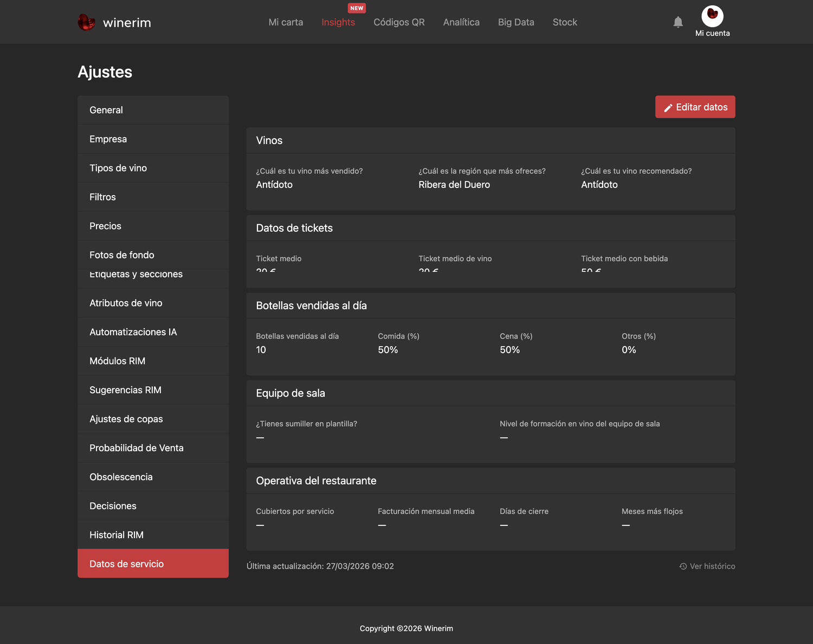This screenshot has height=644, width=813.
Task: Open the Decisiones settings
Action: pyautogui.click(x=153, y=506)
